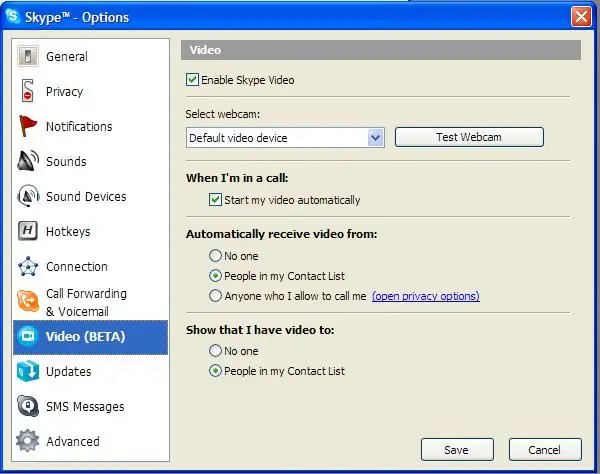Open Sound Devices settings
The image size is (600, 474).
tap(91, 196)
